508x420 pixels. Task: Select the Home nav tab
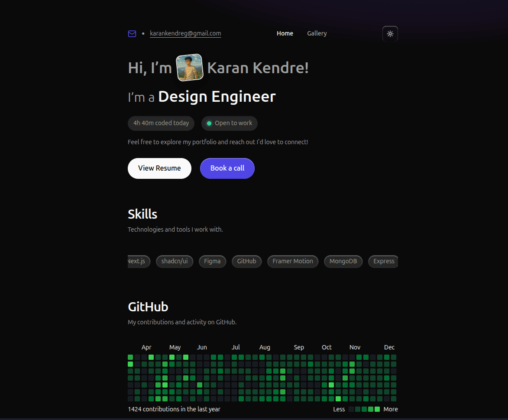[x=285, y=33]
